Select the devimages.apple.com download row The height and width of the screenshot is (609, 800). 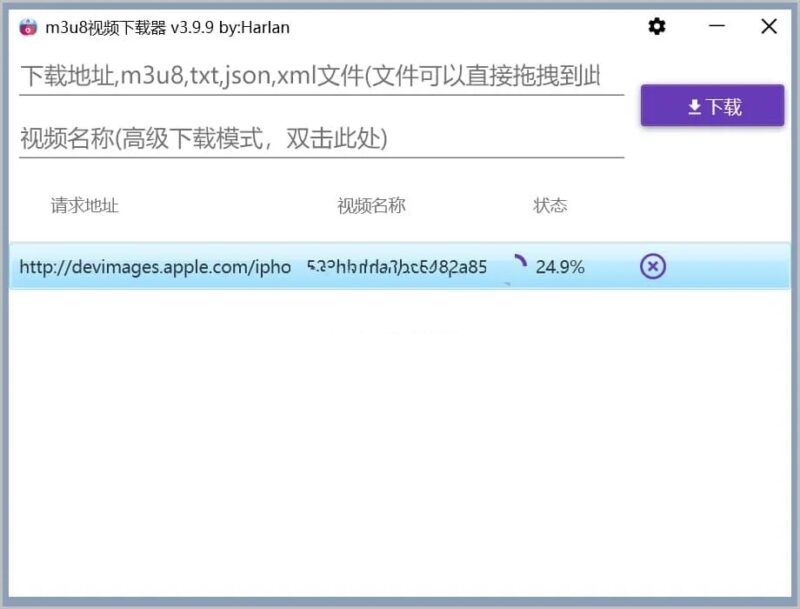330,266
